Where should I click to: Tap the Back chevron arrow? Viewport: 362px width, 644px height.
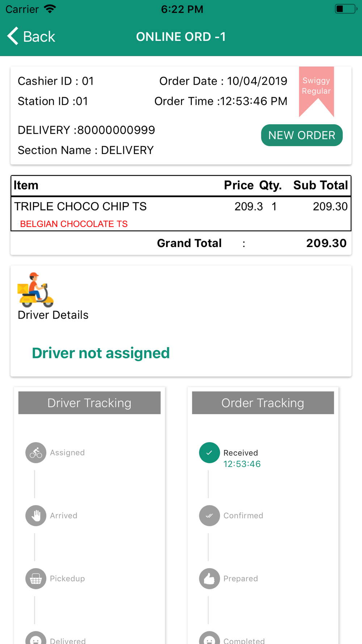(13, 36)
